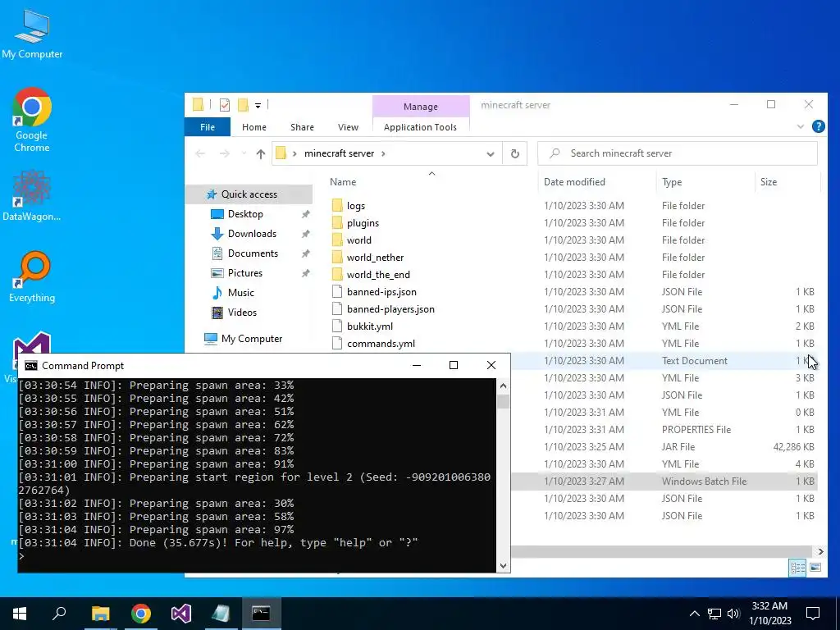Screen dimensions: 840x630
Task: Click the Explorer forward arrow
Action: (225, 153)
